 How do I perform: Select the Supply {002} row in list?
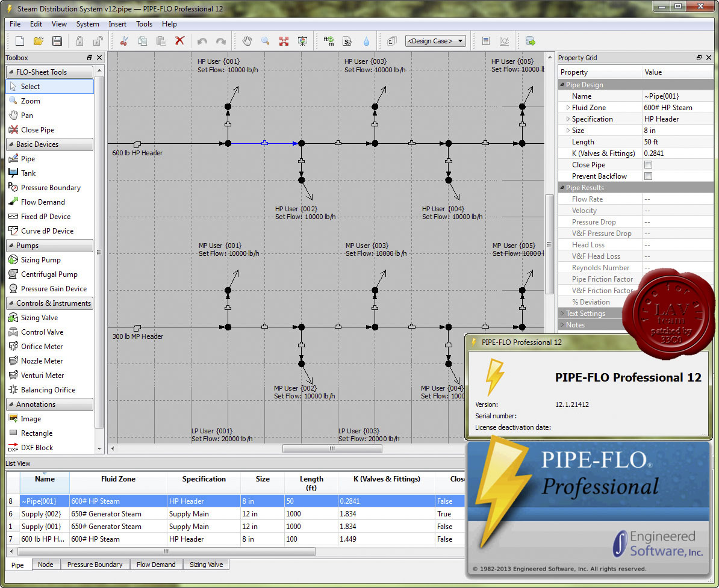(x=235, y=514)
